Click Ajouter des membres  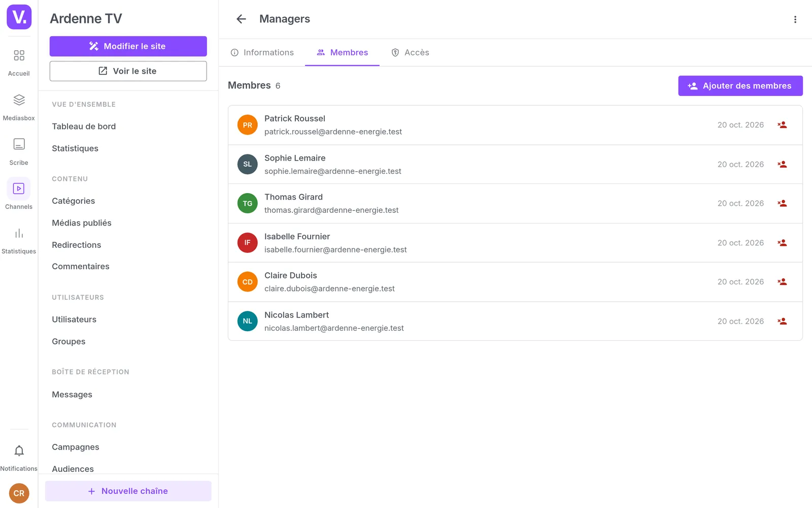point(740,86)
